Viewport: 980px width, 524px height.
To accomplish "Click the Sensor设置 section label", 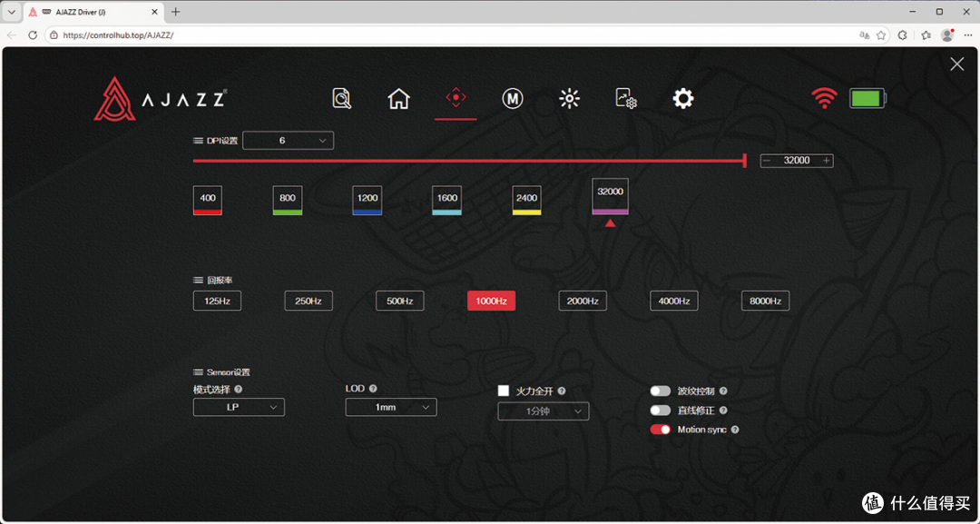I will pos(228,372).
